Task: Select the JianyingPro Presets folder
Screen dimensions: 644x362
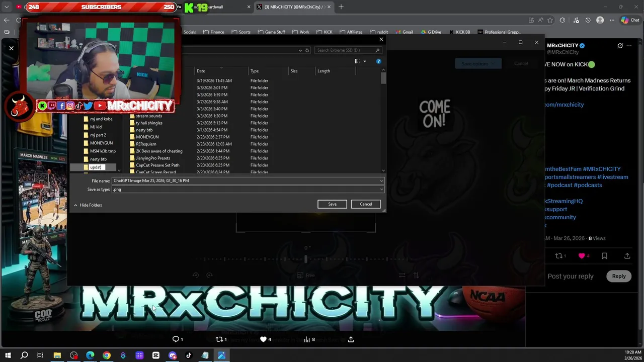Action: 152,158
